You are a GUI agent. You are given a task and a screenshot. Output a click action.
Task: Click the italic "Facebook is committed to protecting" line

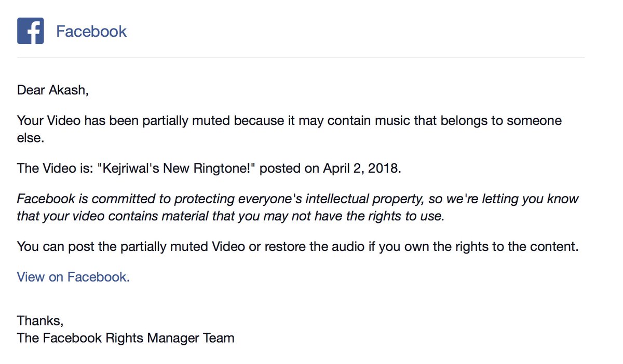298,199
